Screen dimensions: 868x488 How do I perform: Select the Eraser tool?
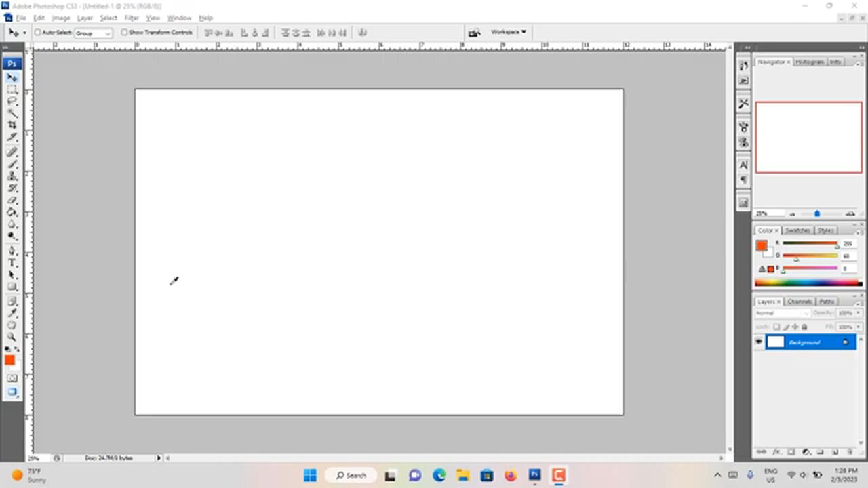[12, 201]
